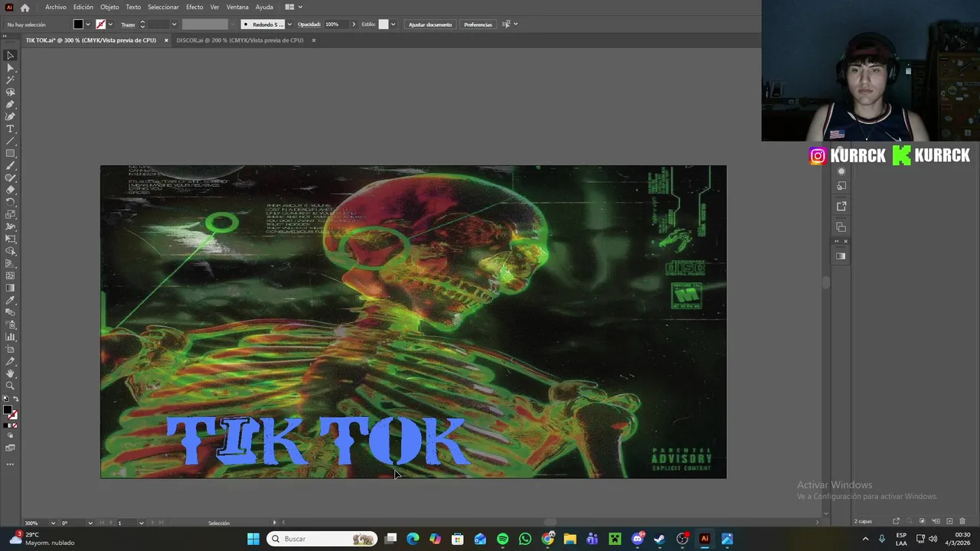Select the Magic Wand tool
Image resolution: width=980 pixels, height=551 pixels.
(10, 80)
